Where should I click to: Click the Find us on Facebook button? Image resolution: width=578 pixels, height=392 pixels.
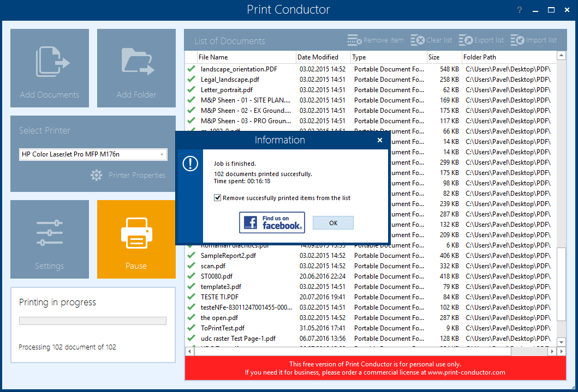[x=272, y=222]
